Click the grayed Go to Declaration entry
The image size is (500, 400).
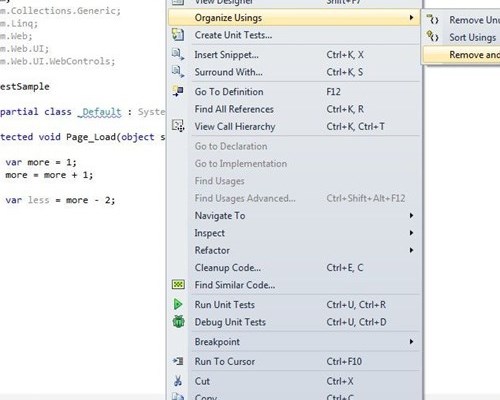[x=294, y=146]
